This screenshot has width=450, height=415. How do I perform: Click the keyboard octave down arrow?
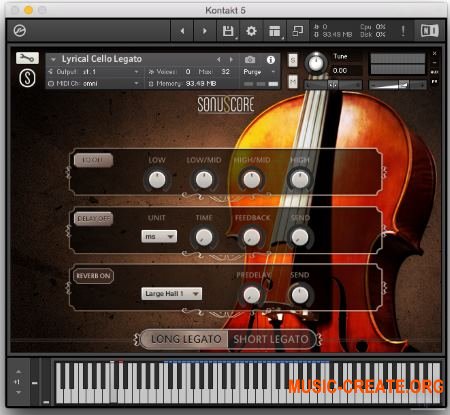click(18, 392)
